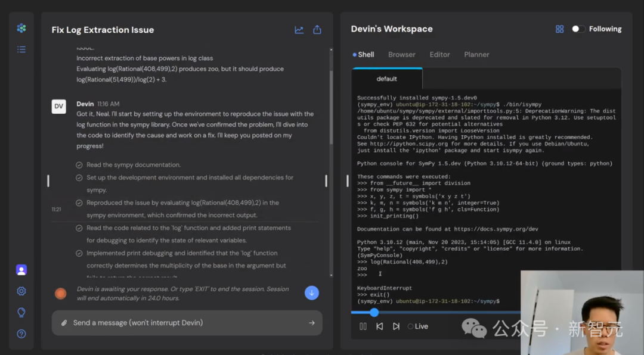Toggle the Live radio indicator
Image resolution: width=644 pixels, height=355 pixels.
point(410,326)
